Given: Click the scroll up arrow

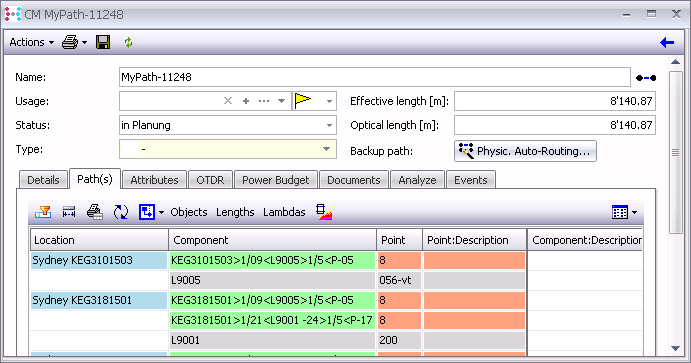Looking at the screenshot, I should click(676, 62).
